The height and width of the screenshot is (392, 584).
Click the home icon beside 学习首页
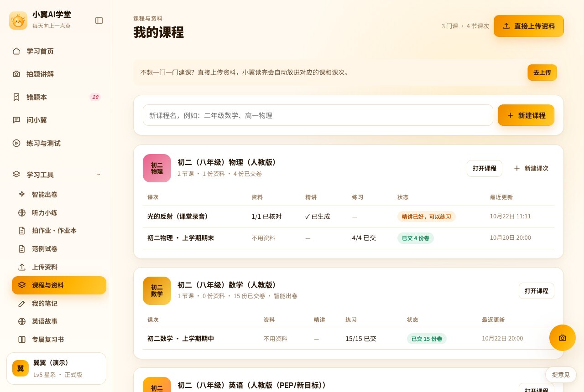coord(16,51)
